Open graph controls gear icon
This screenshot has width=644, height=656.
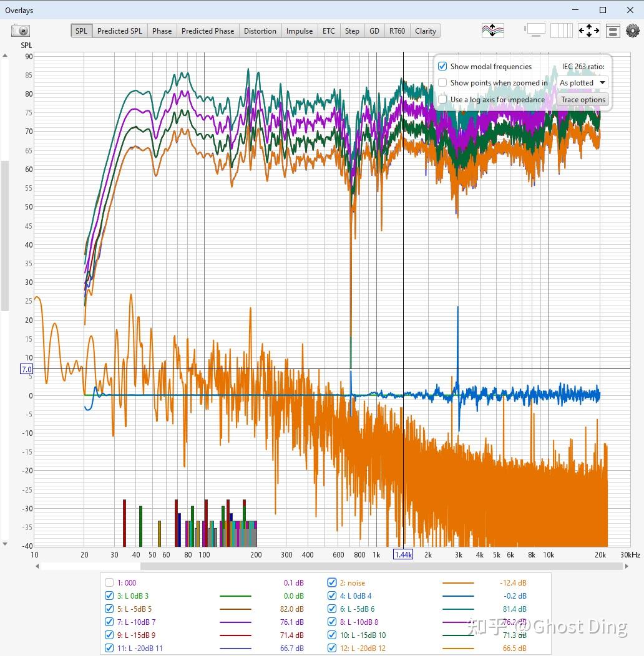coord(633,31)
